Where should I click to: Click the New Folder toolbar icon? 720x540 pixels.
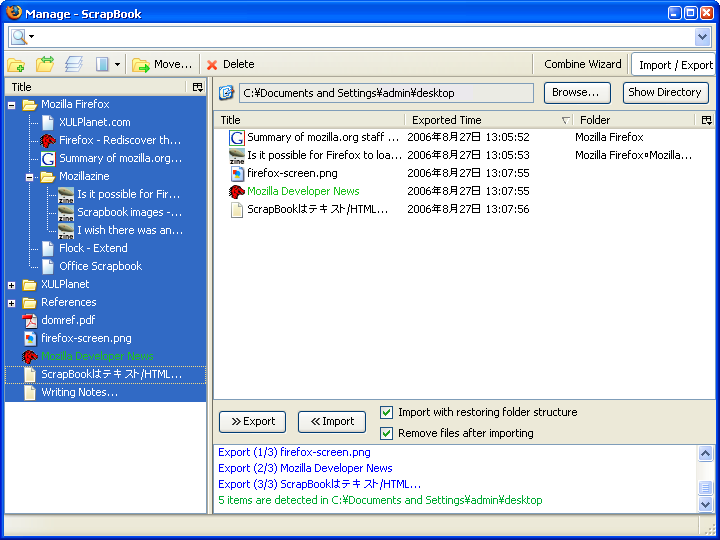17,64
